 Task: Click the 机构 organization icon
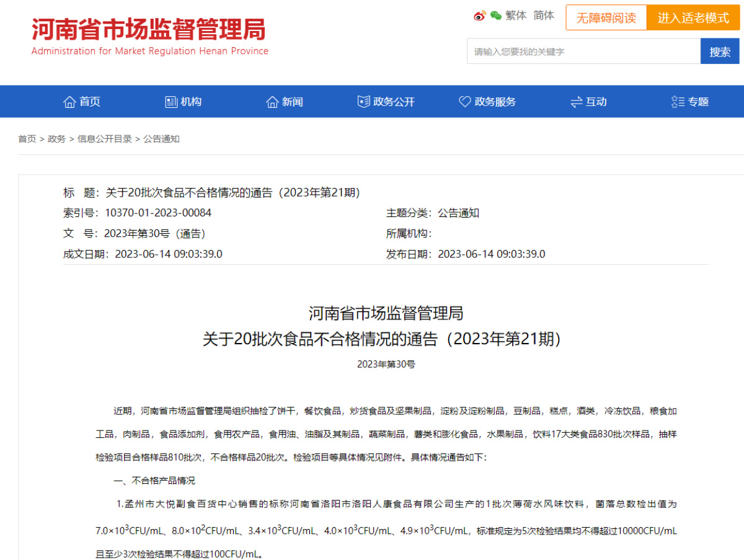click(x=171, y=102)
